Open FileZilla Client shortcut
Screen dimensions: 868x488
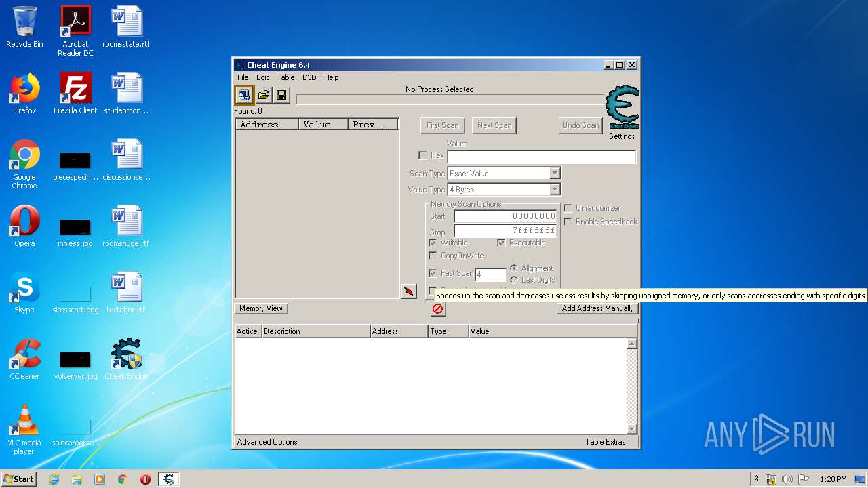[75, 94]
